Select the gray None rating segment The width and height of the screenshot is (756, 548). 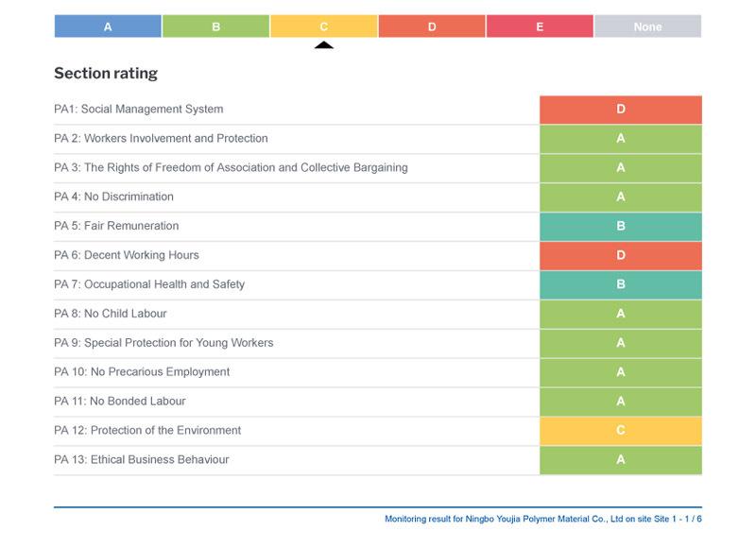647,26
